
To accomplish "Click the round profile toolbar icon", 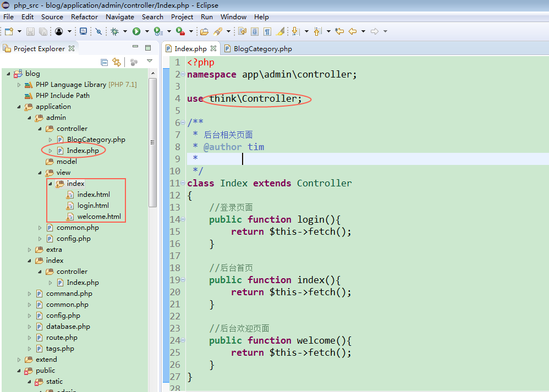I will [x=59, y=31].
